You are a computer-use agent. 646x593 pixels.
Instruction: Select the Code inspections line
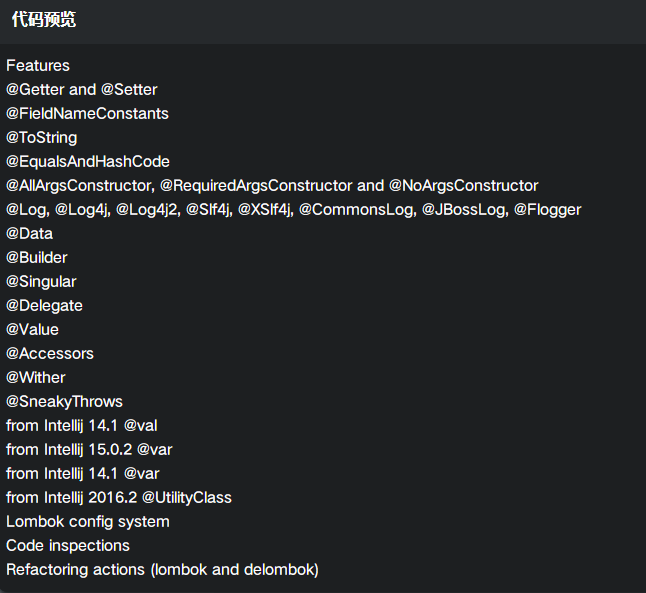68,546
